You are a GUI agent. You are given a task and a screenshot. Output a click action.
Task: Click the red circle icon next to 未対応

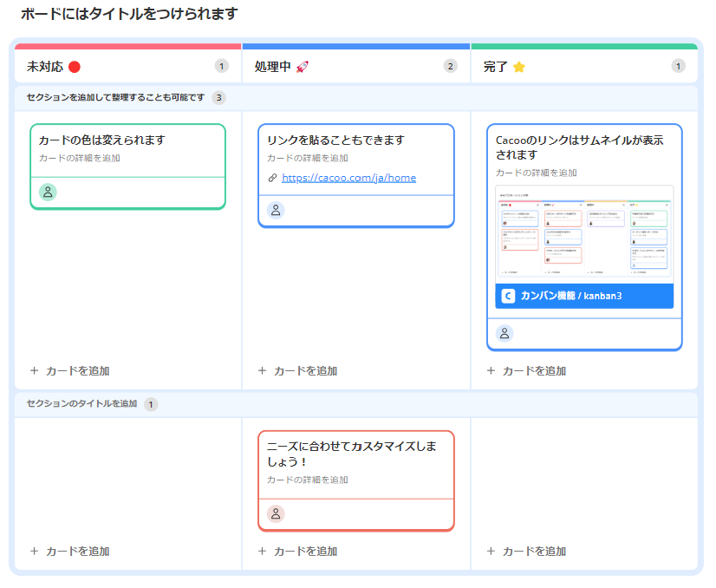tap(75, 67)
